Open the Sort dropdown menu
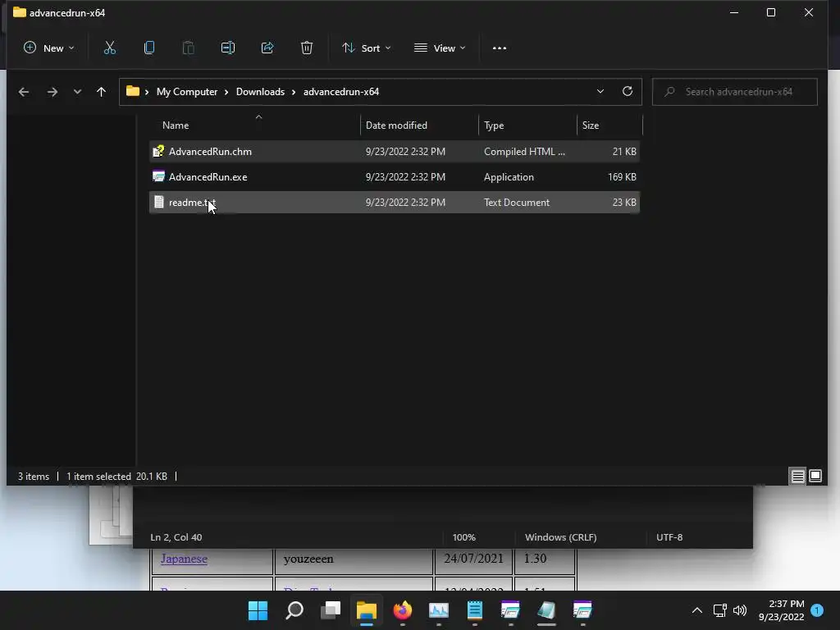 coord(367,48)
